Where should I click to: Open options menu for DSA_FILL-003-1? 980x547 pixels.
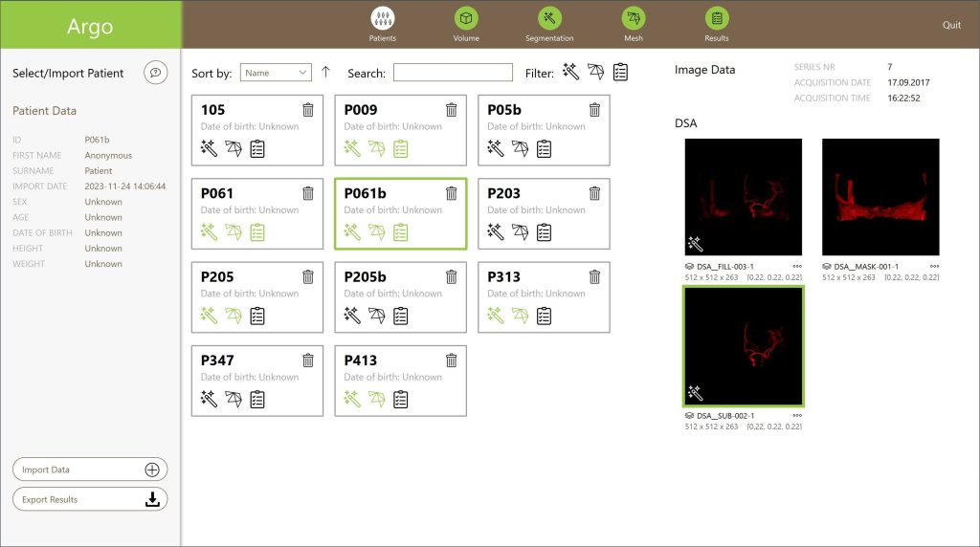click(x=797, y=266)
